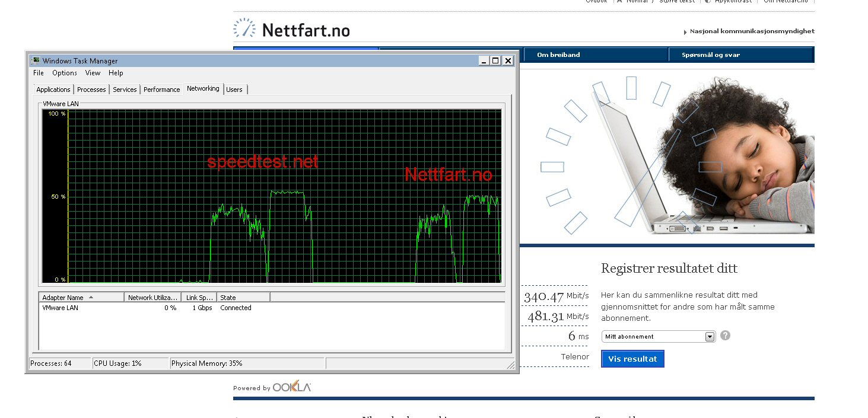Open the View menu in Task Manager
Screen dimensions: 868x418
coord(93,73)
